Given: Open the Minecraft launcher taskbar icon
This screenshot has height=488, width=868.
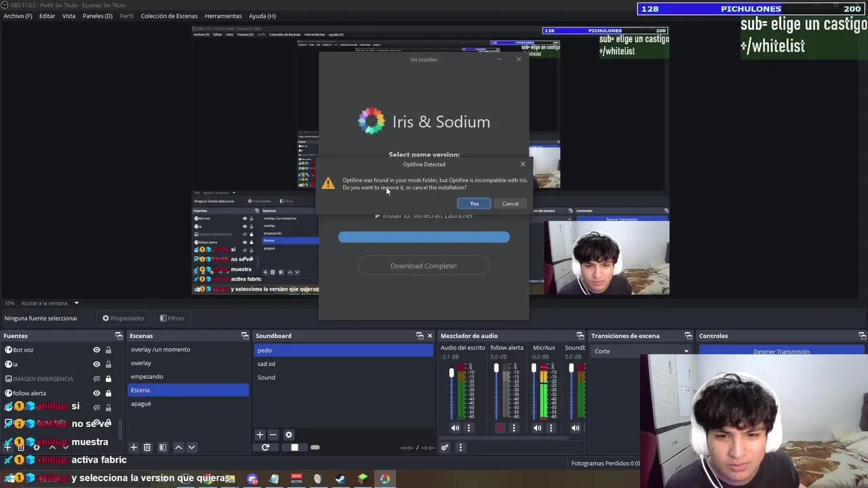Looking at the screenshot, I should tap(363, 479).
